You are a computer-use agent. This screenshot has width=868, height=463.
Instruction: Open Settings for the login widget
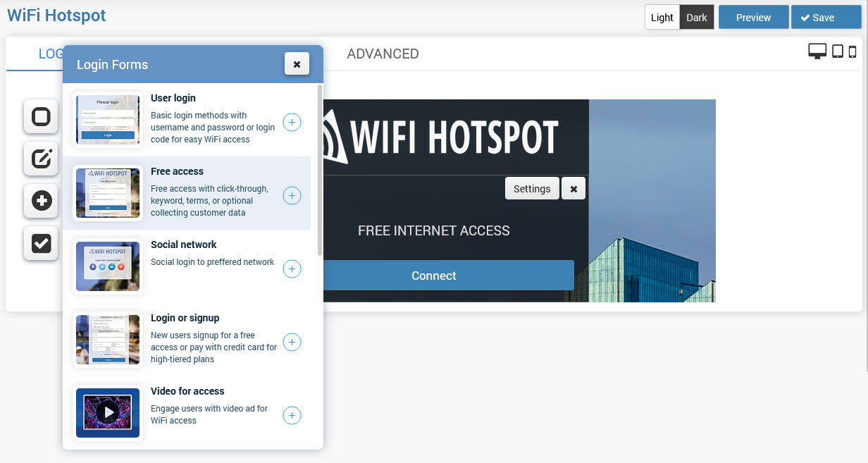[x=532, y=189]
